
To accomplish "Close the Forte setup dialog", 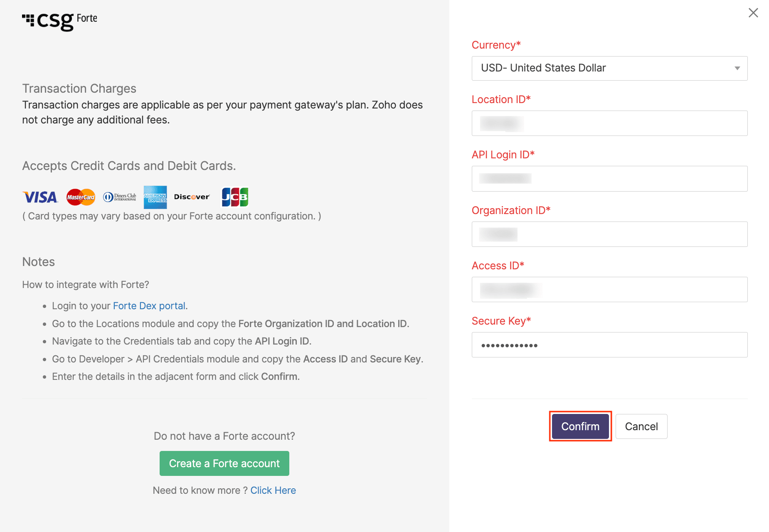I will 753,13.
